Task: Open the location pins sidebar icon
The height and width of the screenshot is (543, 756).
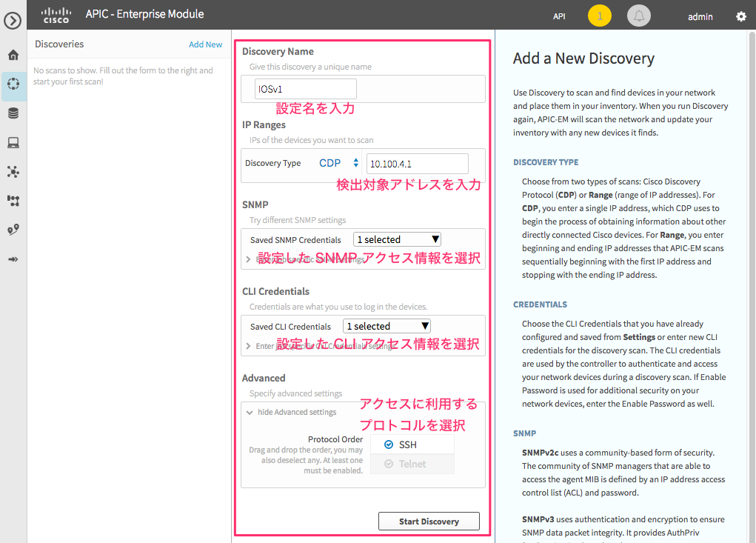Action: click(x=13, y=230)
